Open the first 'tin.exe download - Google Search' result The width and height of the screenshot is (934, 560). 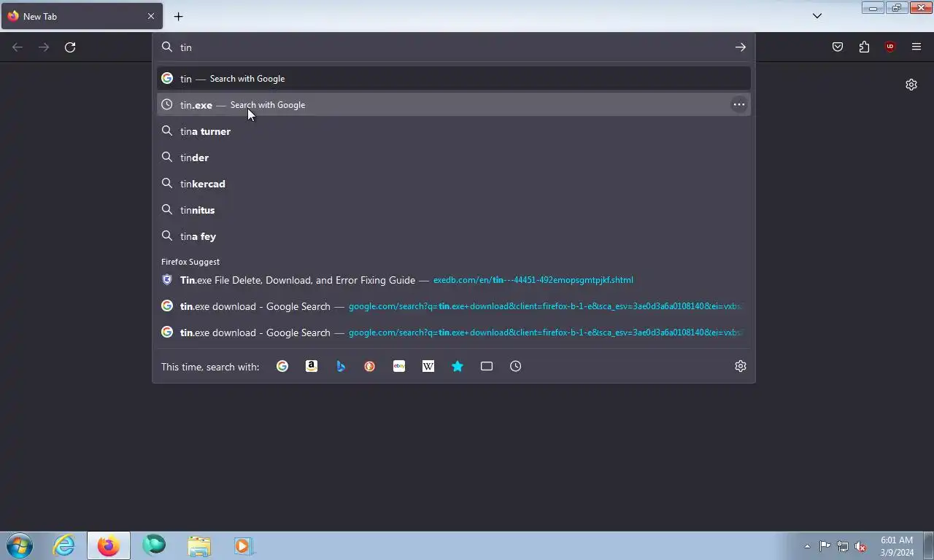coord(454,306)
